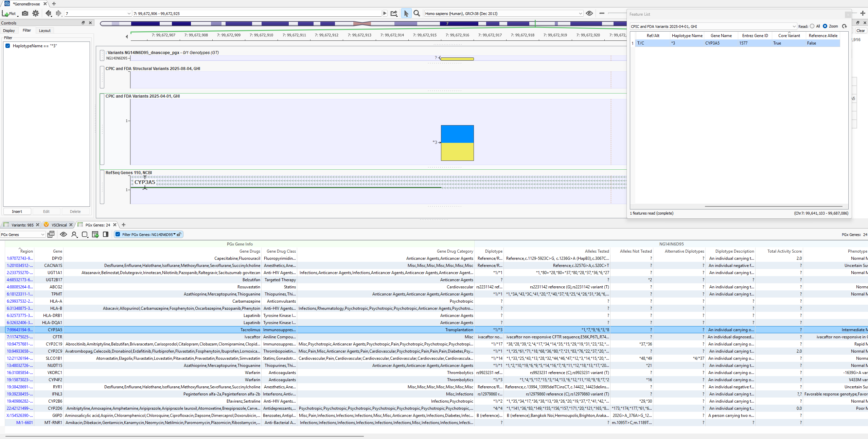
Task: Close the Variants: 985 tab
Action: click(x=38, y=225)
